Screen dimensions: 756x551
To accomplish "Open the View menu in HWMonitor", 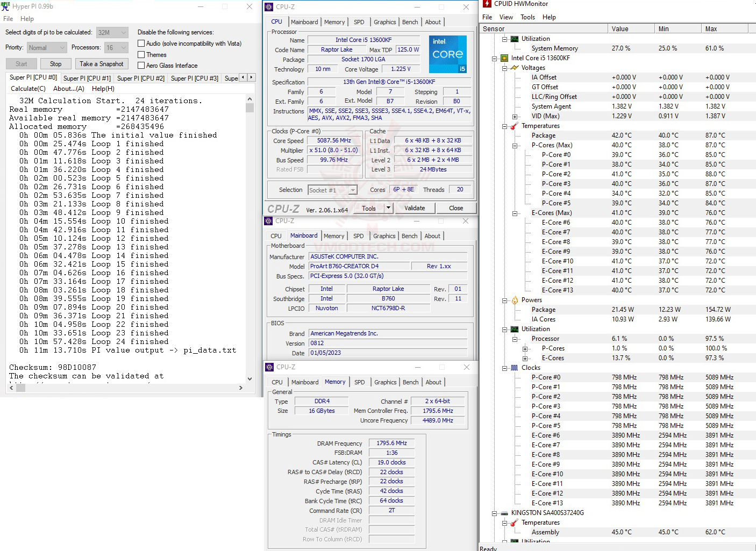I will 506,17.
